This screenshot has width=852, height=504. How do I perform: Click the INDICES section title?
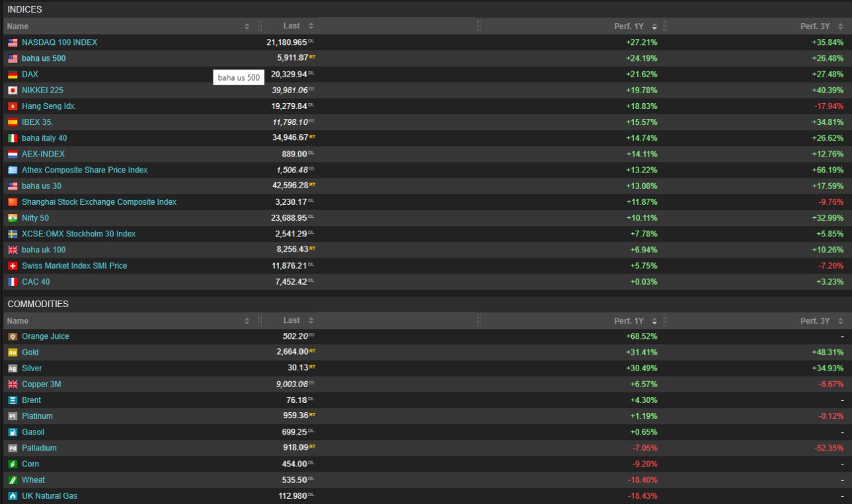pos(24,9)
